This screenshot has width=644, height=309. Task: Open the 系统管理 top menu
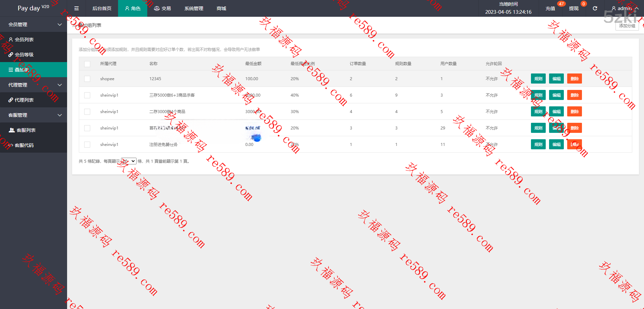pyautogui.click(x=194, y=8)
